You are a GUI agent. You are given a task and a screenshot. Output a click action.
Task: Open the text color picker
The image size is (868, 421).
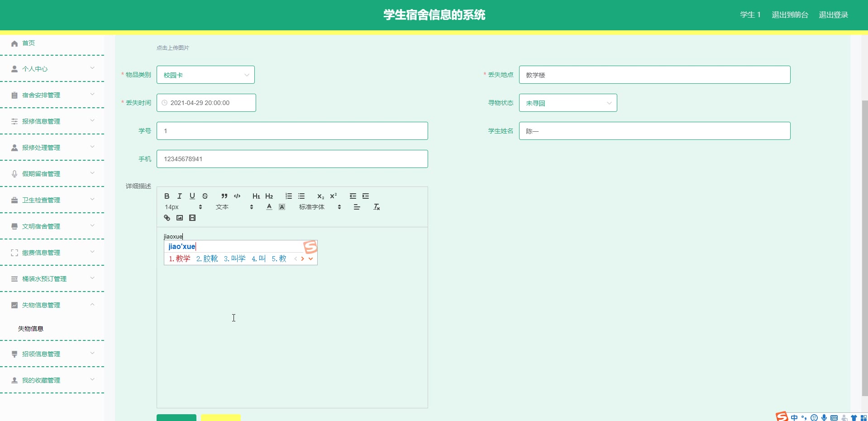pos(269,207)
